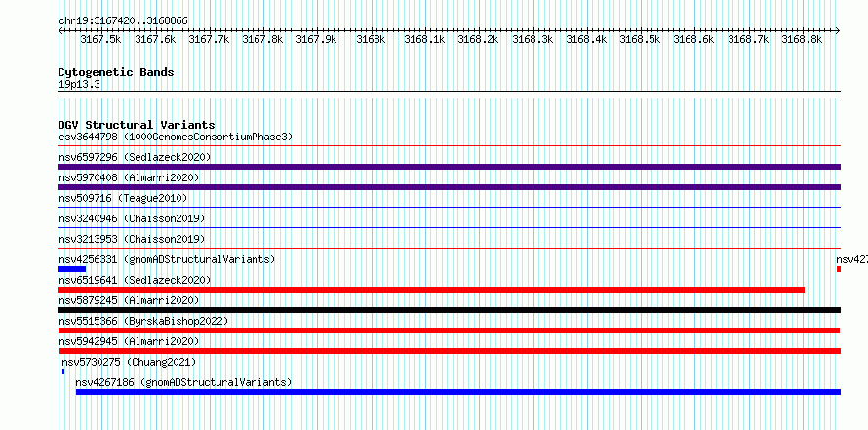Click the 3167.9k ruler tick label
868x430 pixels.
coord(316,39)
